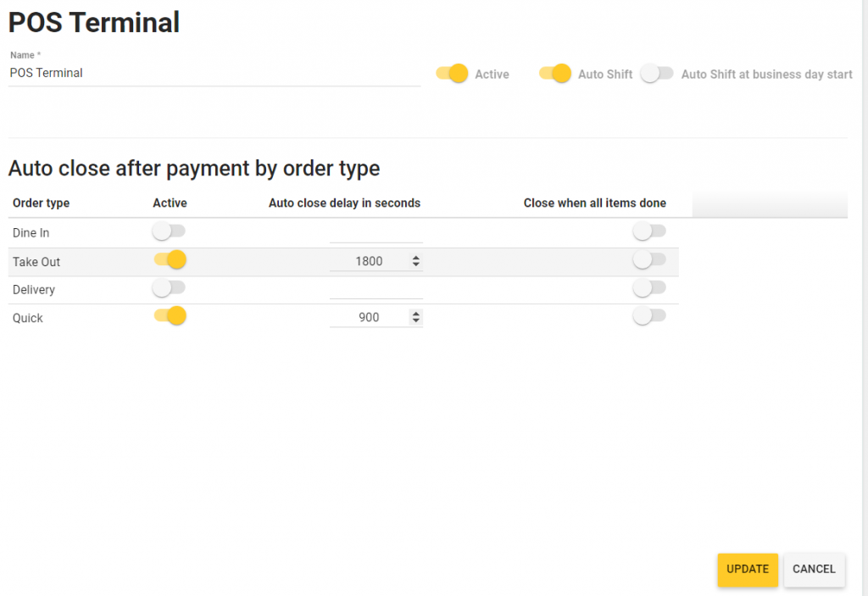This screenshot has height=596, width=868.
Task: Click the Quick 900 delay field
Action: (x=369, y=318)
